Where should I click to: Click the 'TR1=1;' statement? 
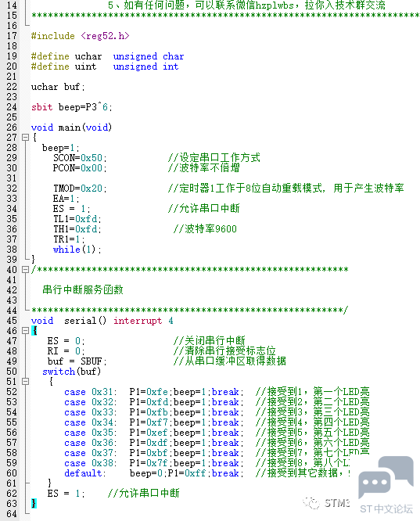pyautogui.click(x=69, y=239)
